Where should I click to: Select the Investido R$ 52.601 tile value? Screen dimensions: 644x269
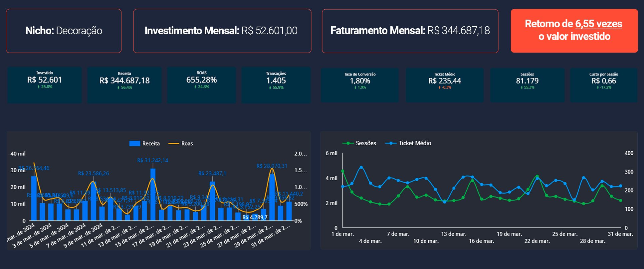45,80
